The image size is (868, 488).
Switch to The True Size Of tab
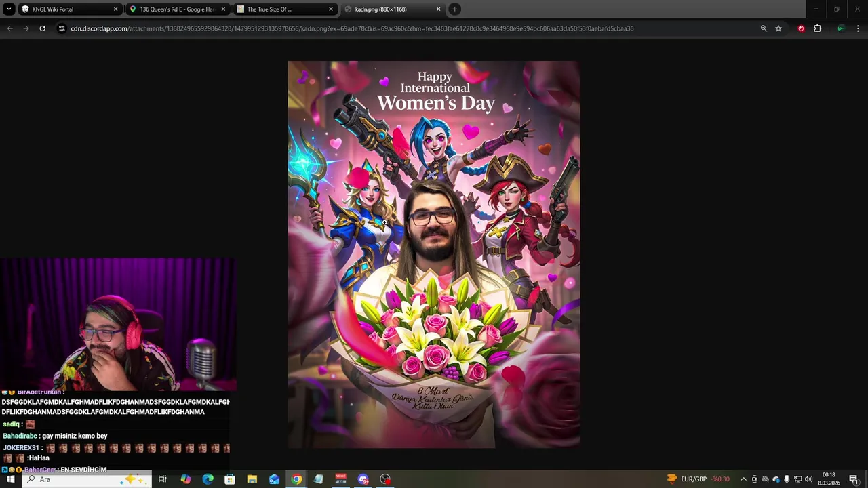point(285,9)
